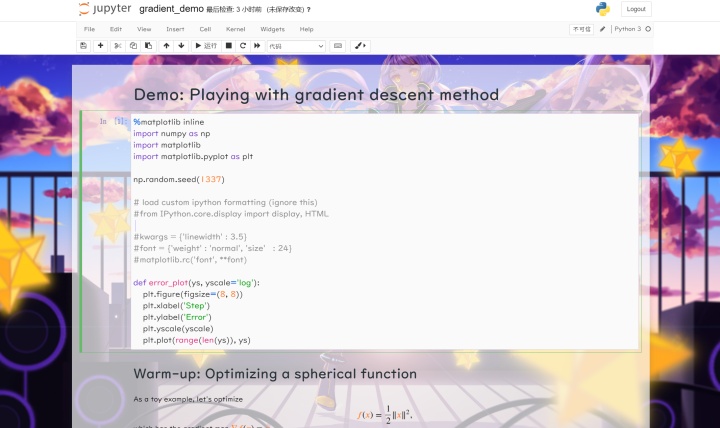This screenshot has width=720, height=428.
Task: Open the File menu
Action: 89,29
